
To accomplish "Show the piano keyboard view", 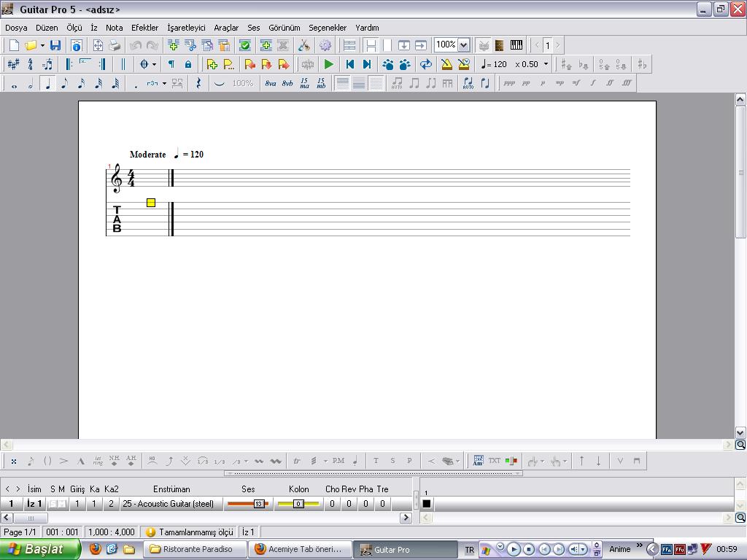I will pyautogui.click(x=516, y=45).
